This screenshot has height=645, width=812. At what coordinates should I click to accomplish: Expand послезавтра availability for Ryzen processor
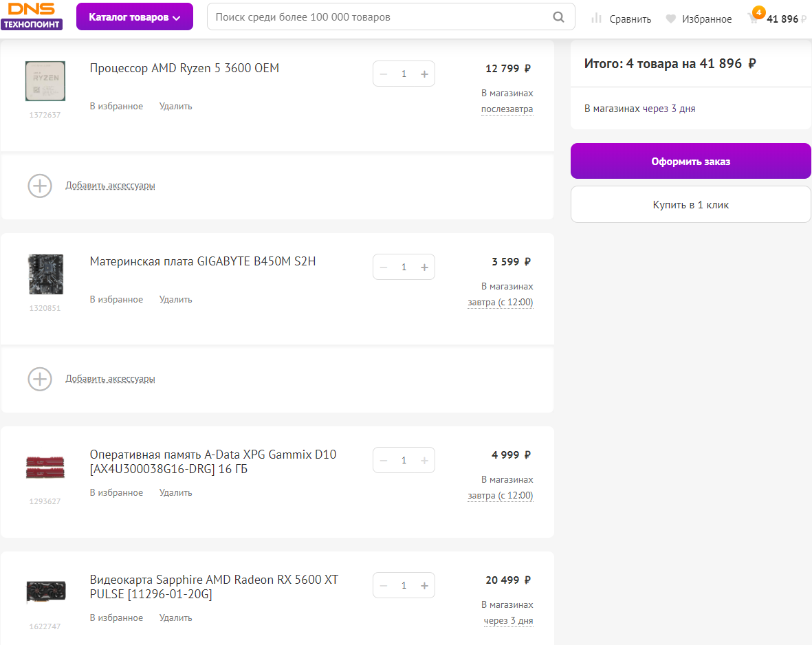click(x=507, y=109)
